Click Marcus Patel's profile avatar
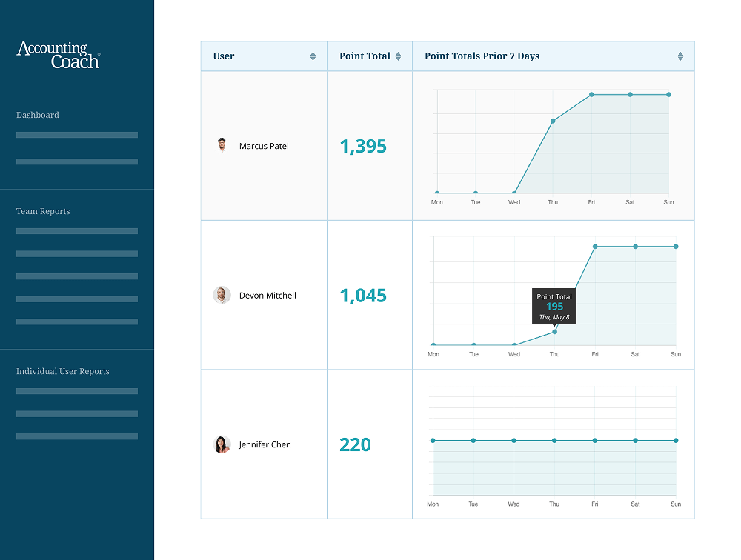 point(222,145)
